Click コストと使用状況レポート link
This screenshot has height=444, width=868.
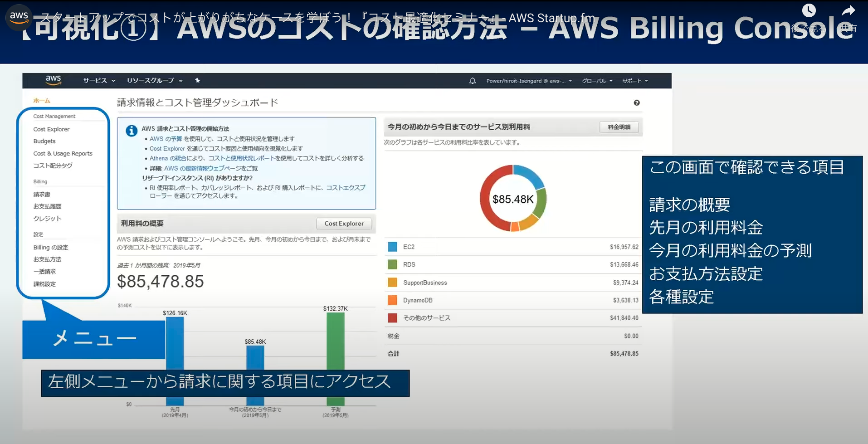[242, 158]
